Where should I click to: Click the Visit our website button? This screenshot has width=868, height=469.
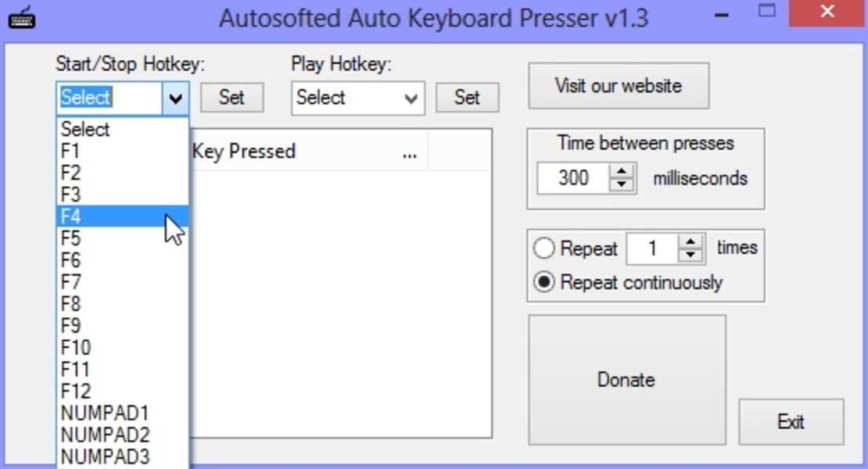coord(619,86)
